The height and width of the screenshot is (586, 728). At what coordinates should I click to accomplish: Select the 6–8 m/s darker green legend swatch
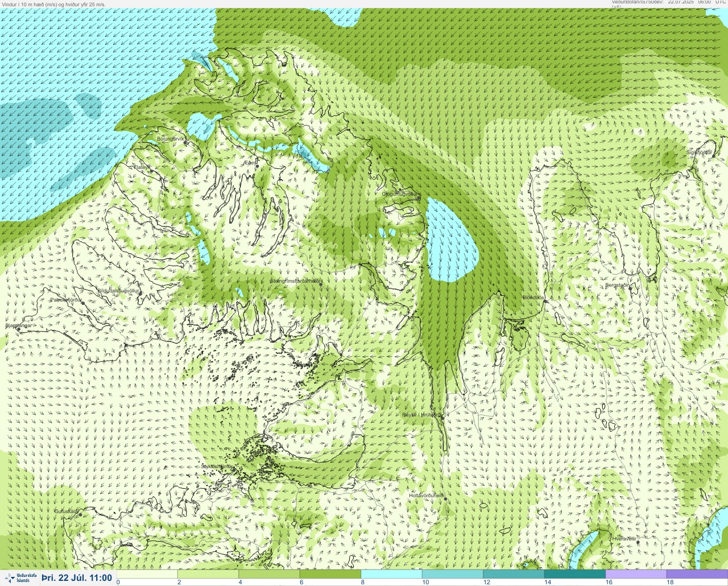coord(330,574)
